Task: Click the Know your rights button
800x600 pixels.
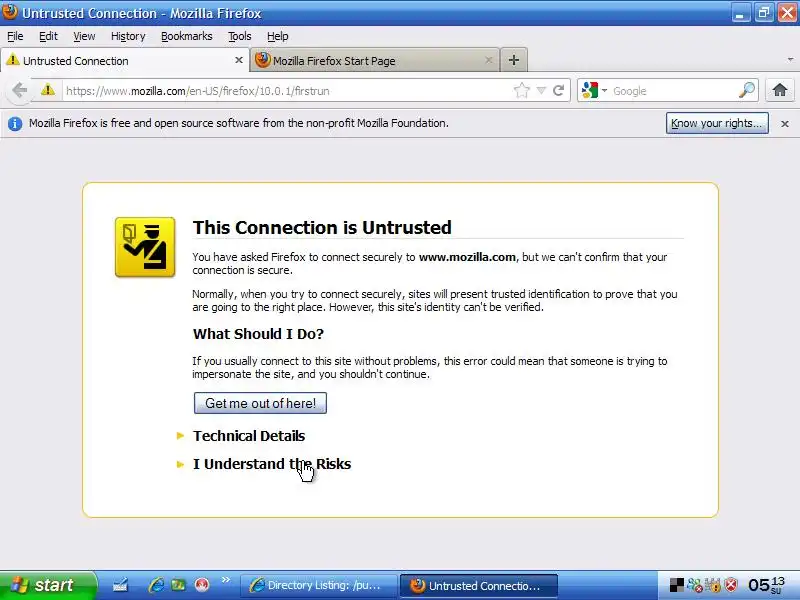Action: click(717, 123)
